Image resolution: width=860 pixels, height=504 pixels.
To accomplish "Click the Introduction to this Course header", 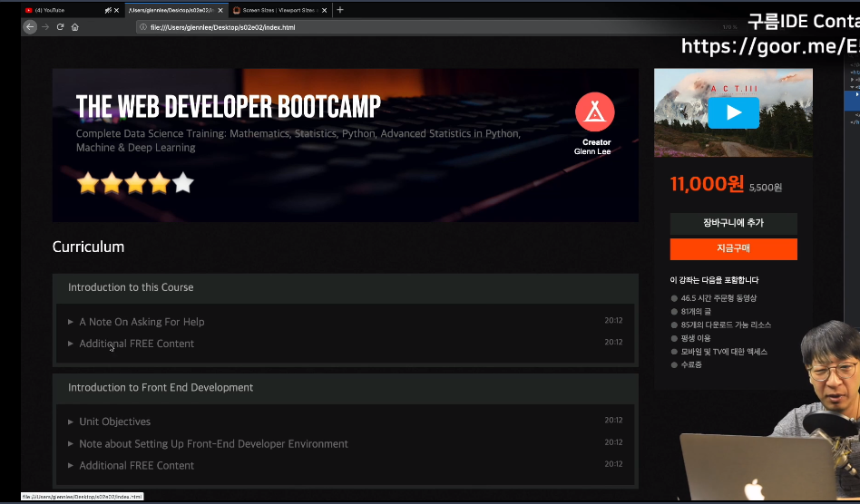I will [x=345, y=287].
